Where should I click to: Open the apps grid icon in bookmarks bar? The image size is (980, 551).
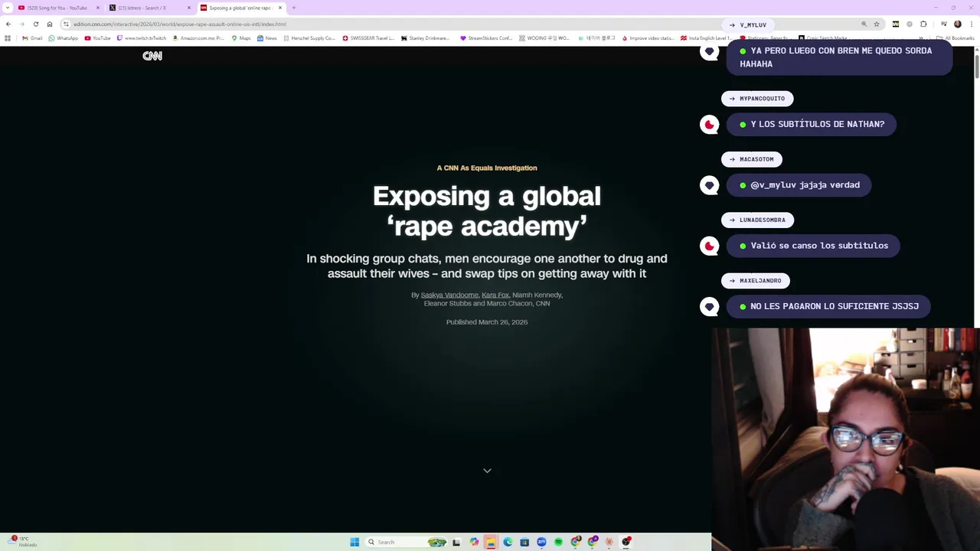(8, 38)
